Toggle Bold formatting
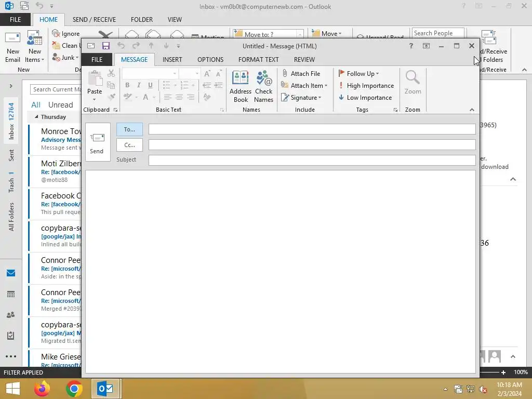Screen dimensions: 532x399 coord(127,85)
